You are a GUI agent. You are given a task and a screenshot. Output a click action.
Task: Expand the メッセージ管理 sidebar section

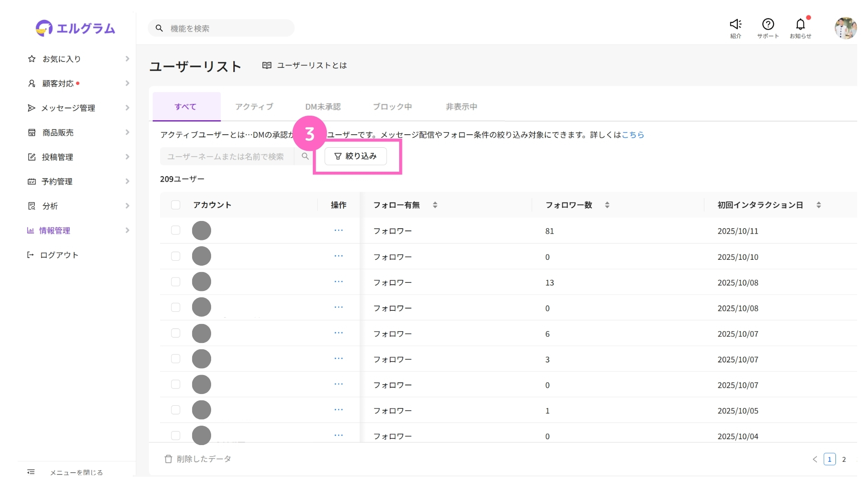point(78,108)
